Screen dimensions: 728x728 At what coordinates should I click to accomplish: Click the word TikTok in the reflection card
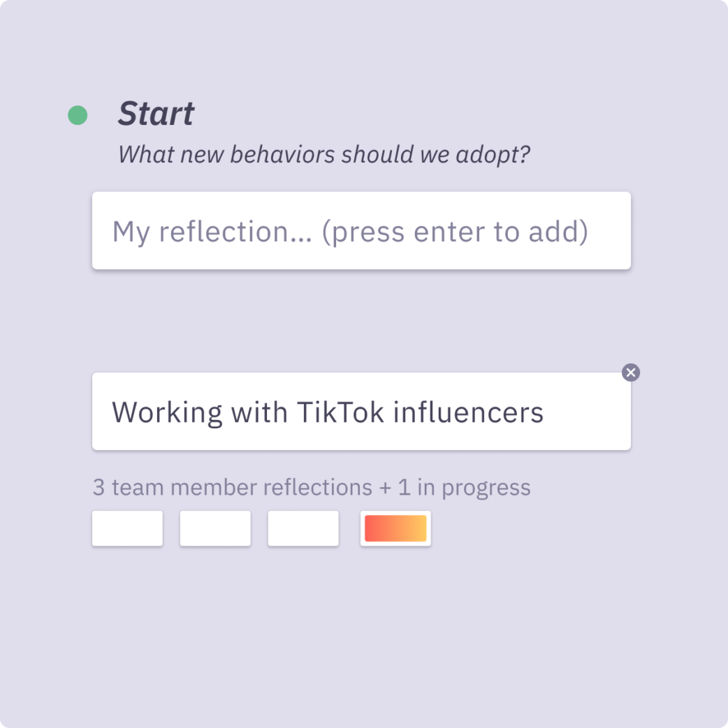click(340, 412)
